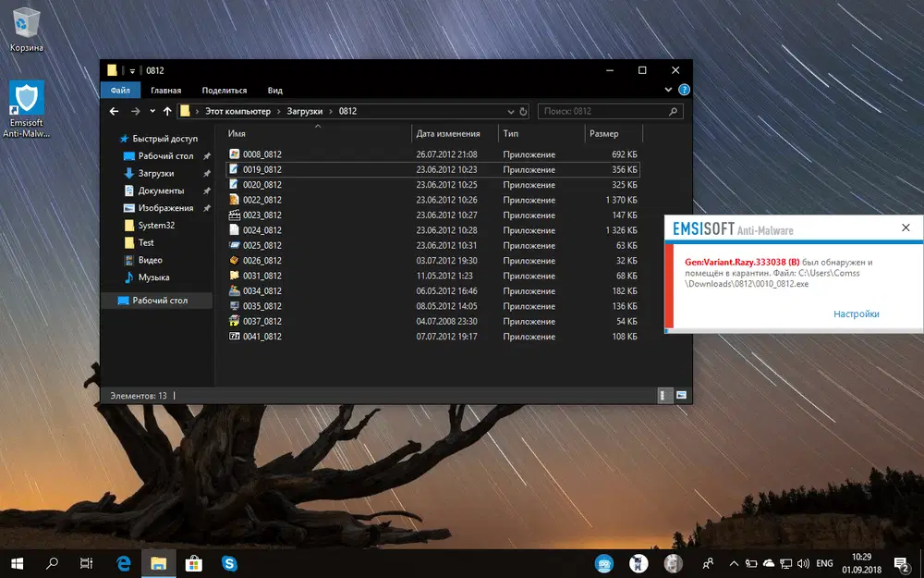Refresh the 0812 folder view

point(523,112)
